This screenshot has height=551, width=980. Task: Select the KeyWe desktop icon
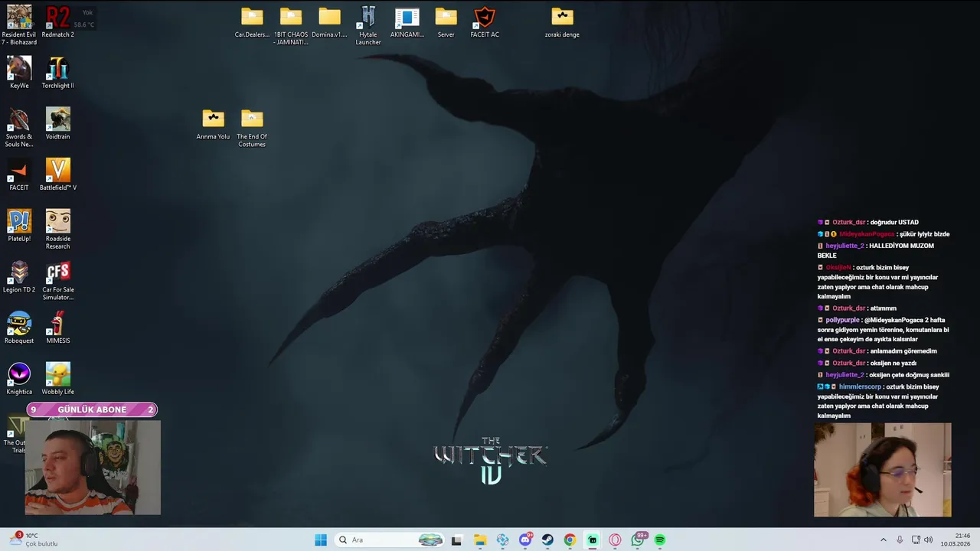[x=19, y=73]
